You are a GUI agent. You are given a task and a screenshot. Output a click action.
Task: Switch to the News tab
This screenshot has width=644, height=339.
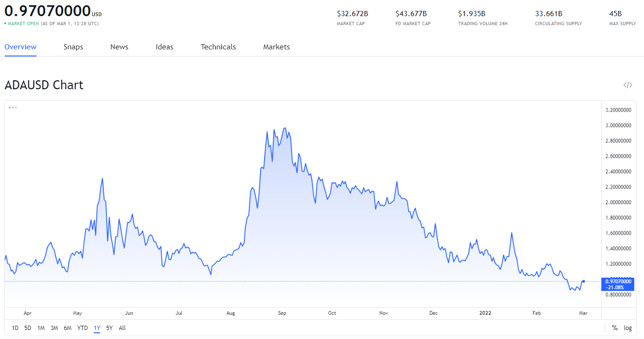120,47
